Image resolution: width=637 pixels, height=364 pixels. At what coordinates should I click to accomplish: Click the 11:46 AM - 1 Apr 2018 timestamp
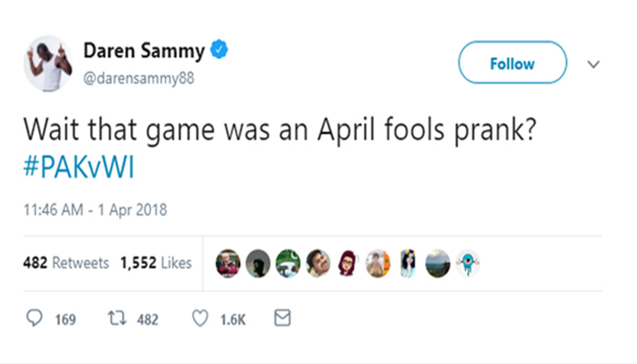click(x=95, y=212)
